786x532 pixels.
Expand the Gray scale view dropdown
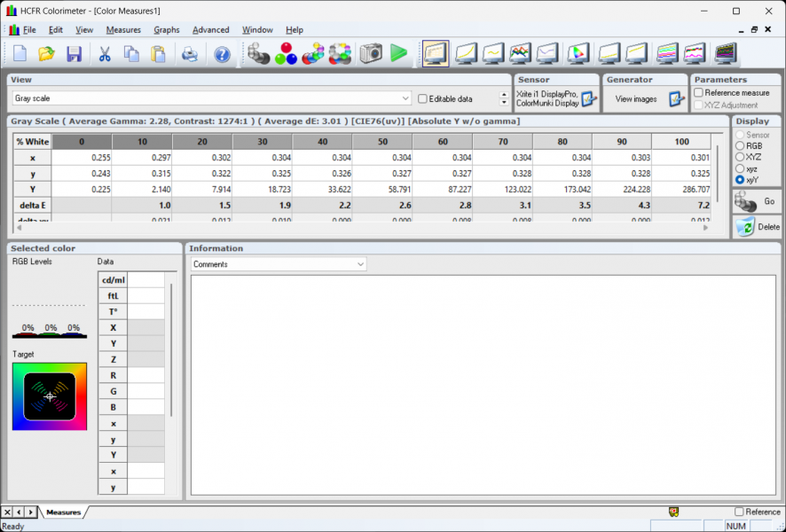(405, 99)
